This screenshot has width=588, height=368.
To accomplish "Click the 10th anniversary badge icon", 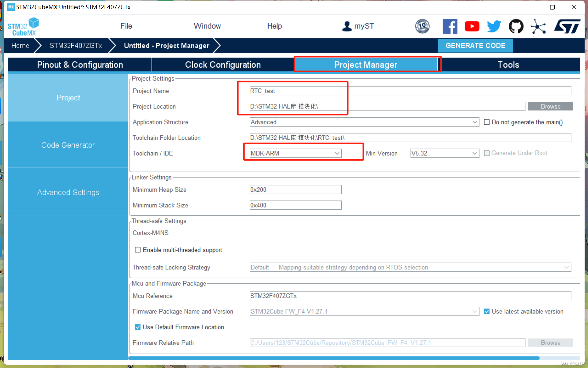I will click(422, 26).
